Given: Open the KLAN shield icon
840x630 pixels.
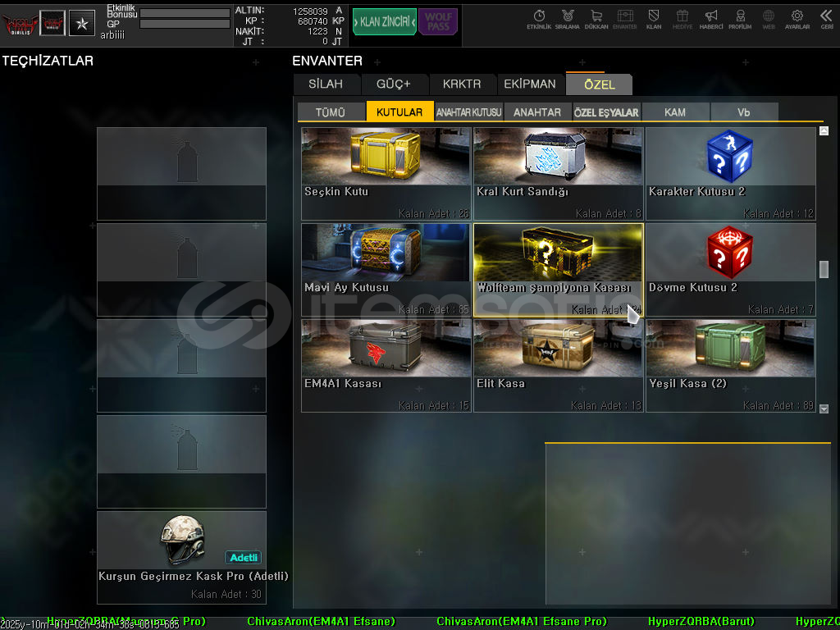Looking at the screenshot, I should click(x=654, y=20).
